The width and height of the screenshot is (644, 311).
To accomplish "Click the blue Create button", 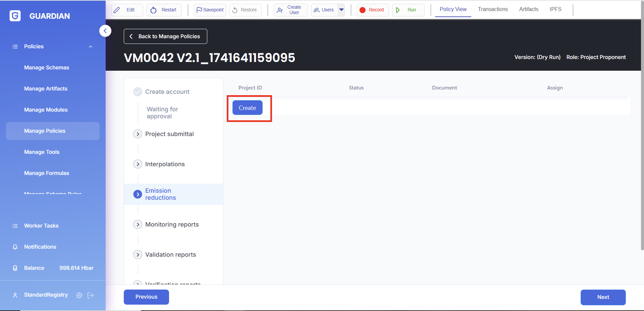I will point(247,108).
